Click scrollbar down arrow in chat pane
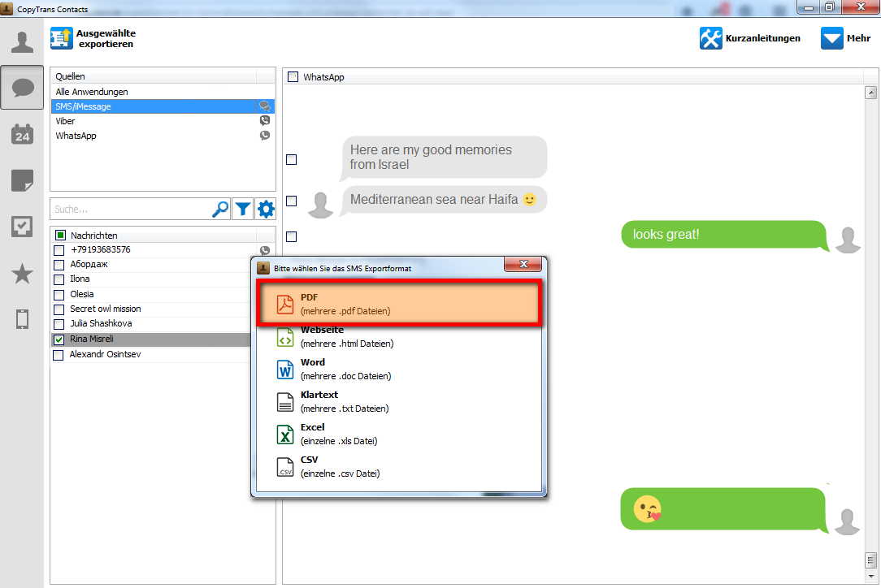Viewport: 881px width, 588px height. tap(871, 576)
